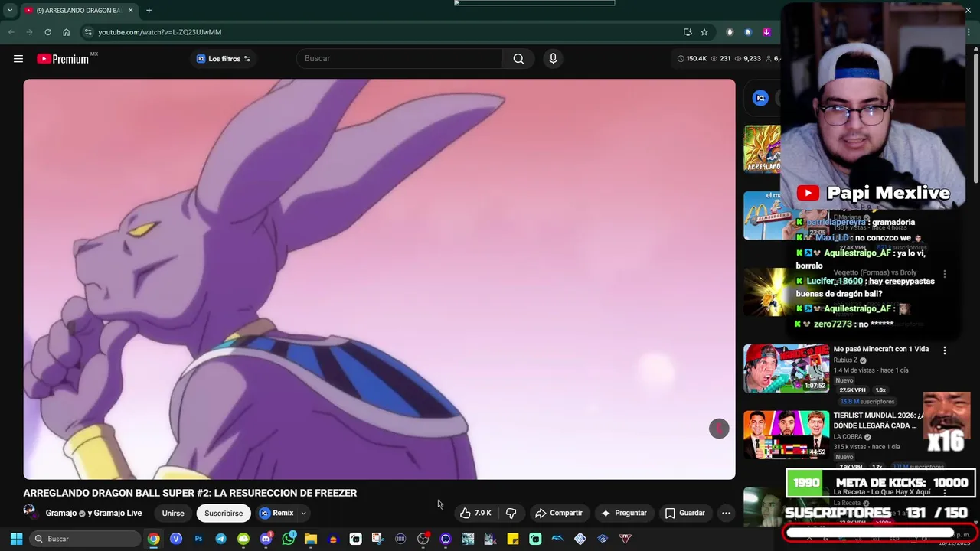Open Sticky Notes taskbar icon
This screenshot has width=980, height=551.
513,539
